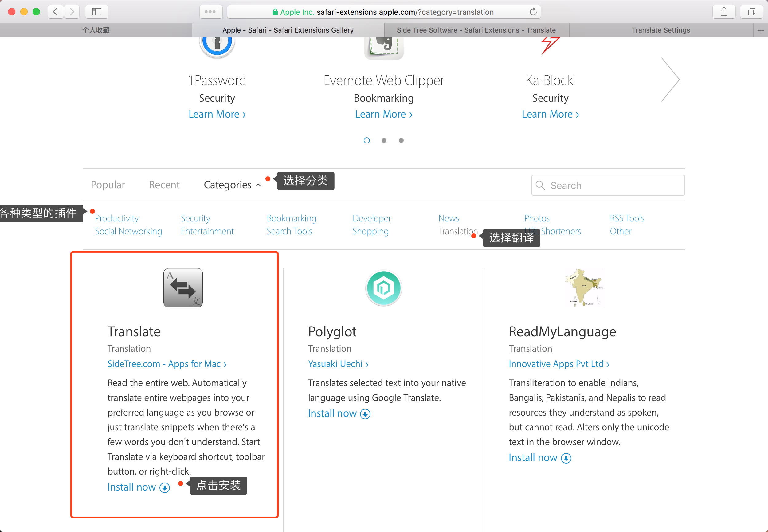Click the Polyglot extension icon
The height and width of the screenshot is (532, 768).
coord(384,288)
